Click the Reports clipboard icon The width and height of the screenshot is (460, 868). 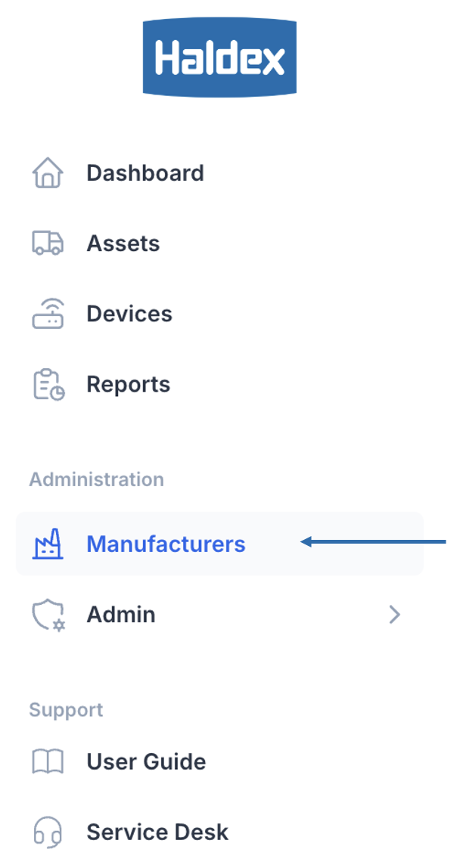tap(48, 384)
